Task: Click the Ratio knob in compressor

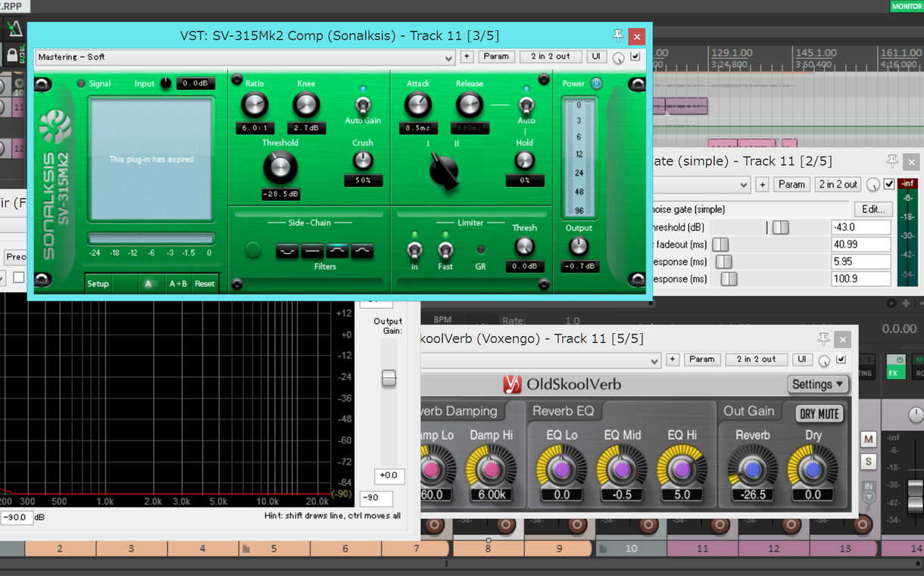Action: 255,104
